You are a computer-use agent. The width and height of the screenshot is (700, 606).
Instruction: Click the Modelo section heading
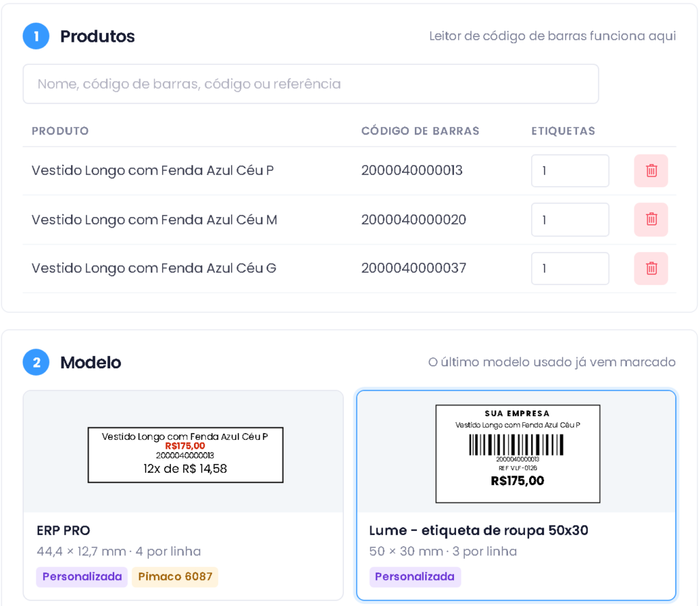coord(91,362)
